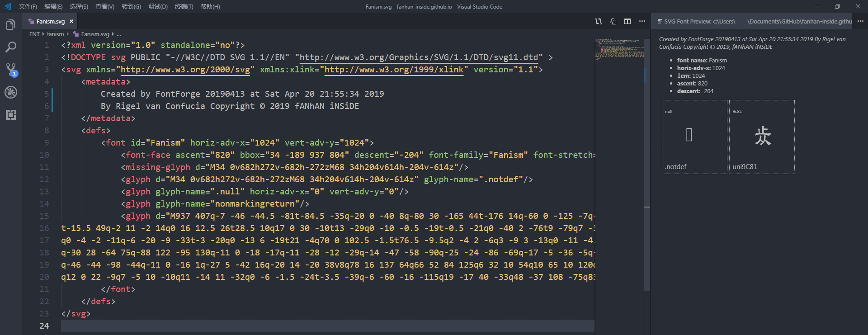This screenshot has height=335, width=868.
Task: Click line number 15 in the gutter
Action: [44, 216]
